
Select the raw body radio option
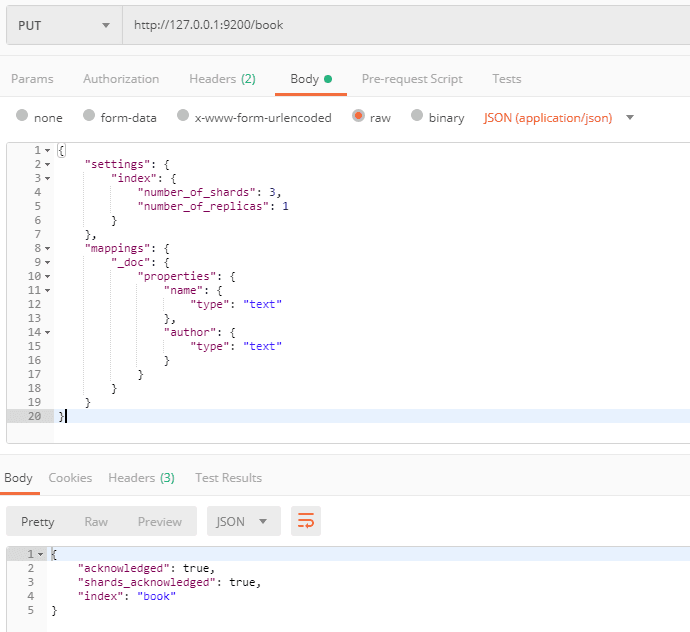pyautogui.click(x=358, y=116)
